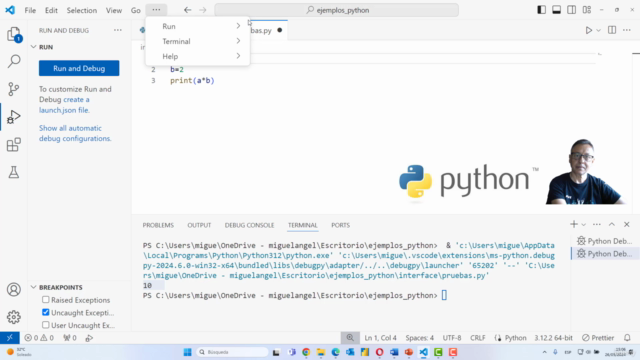Select the TERMINAL tab

click(302, 225)
